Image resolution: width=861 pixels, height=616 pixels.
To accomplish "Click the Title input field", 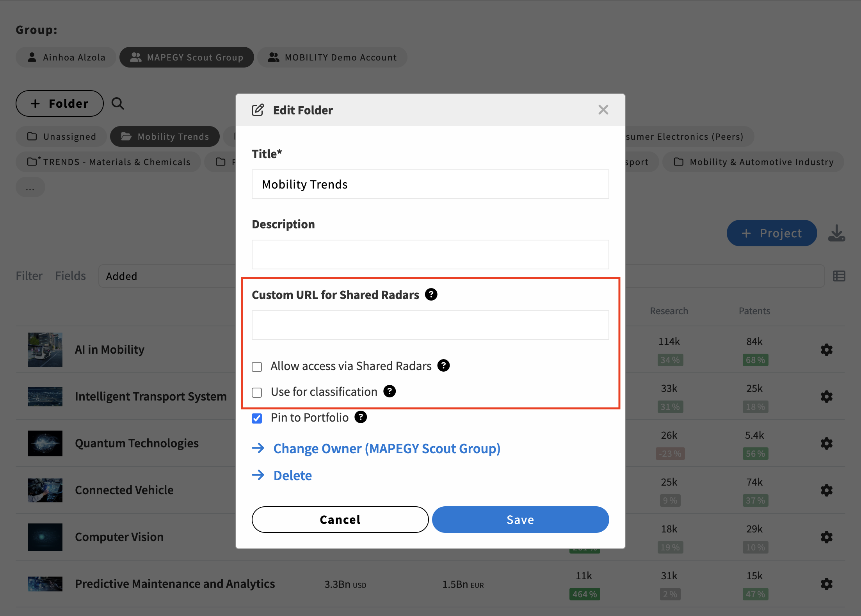I will coord(430,184).
